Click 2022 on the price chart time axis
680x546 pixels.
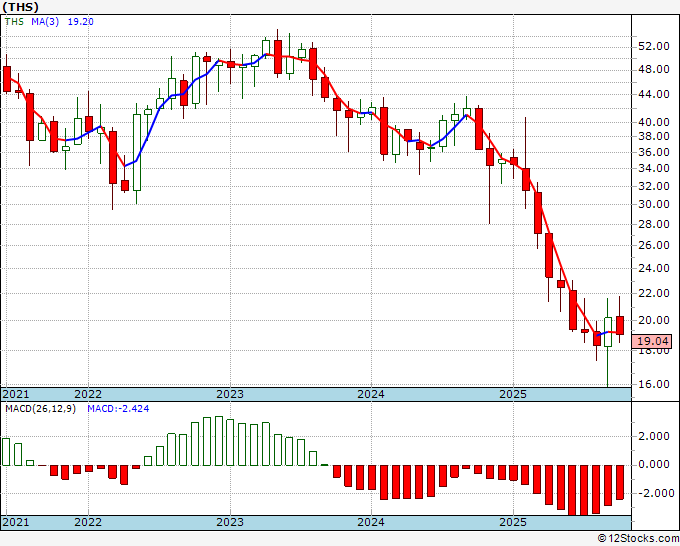pyautogui.click(x=88, y=394)
